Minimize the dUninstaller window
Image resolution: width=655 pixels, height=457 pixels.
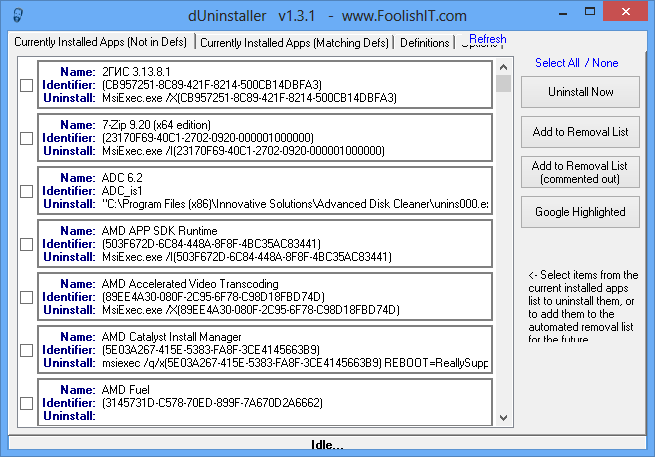click(x=563, y=13)
